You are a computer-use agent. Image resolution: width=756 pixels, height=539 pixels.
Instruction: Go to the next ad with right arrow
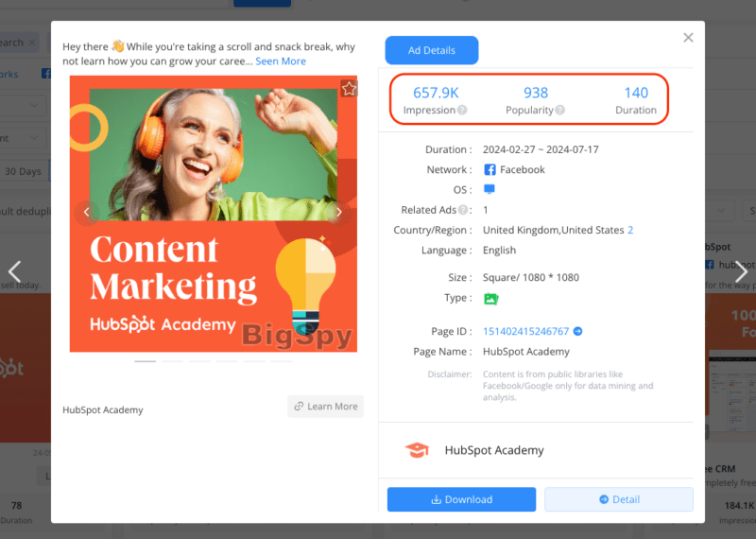[x=742, y=271]
